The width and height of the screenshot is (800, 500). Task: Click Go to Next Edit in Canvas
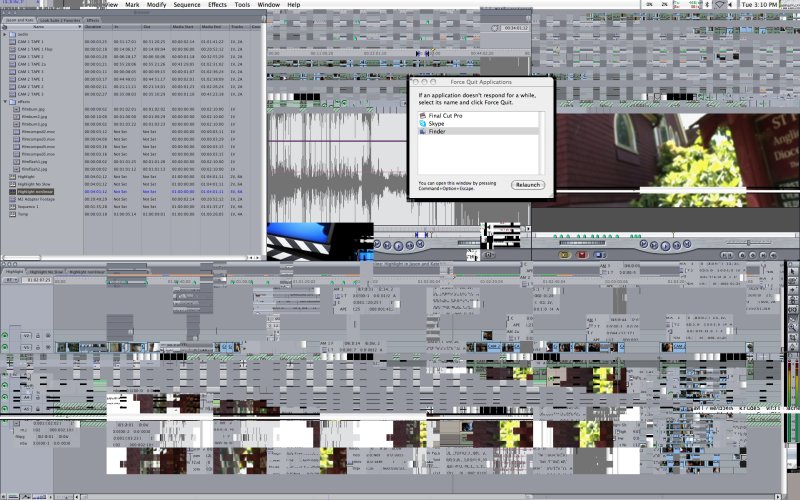click(x=686, y=244)
